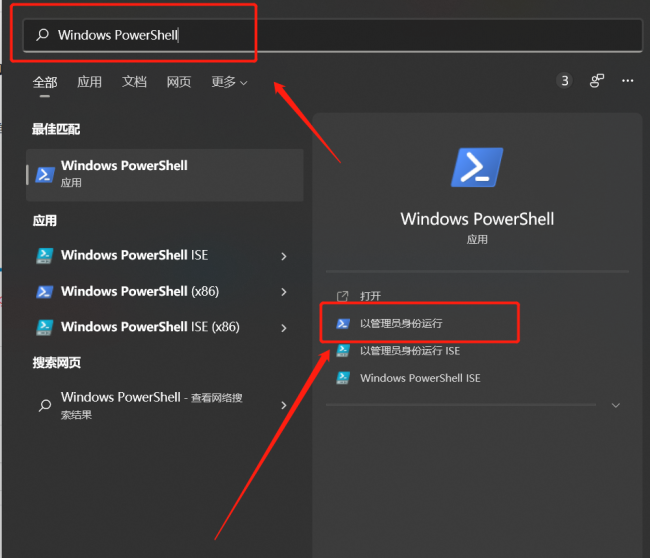Click the Windows PowerShell search input field
Viewport: 650px width, 558px height.
333,35
